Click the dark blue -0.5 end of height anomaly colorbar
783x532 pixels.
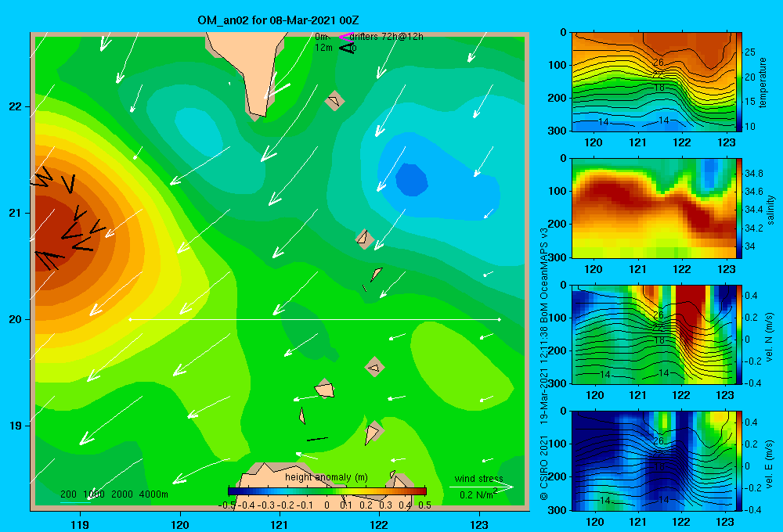(x=231, y=491)
